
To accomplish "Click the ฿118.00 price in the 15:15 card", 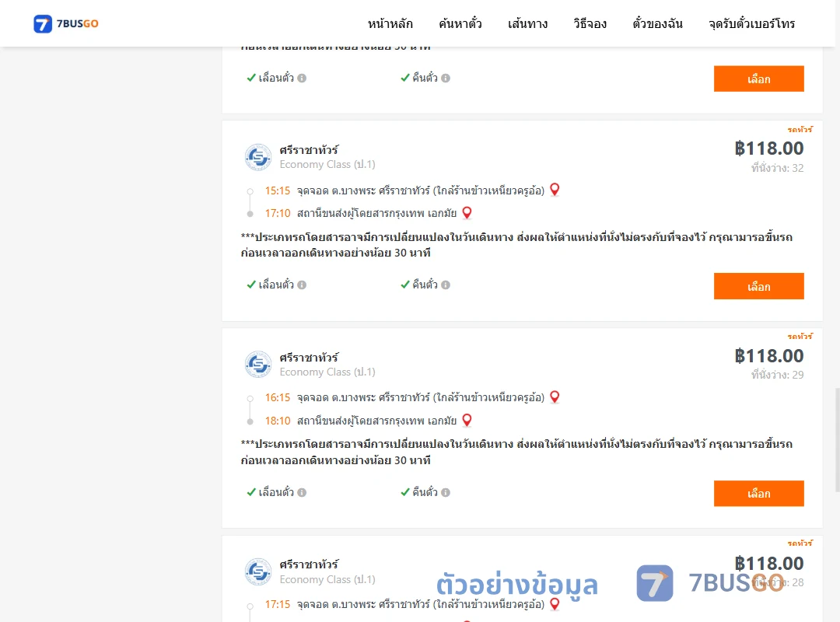I will [768, 148].
